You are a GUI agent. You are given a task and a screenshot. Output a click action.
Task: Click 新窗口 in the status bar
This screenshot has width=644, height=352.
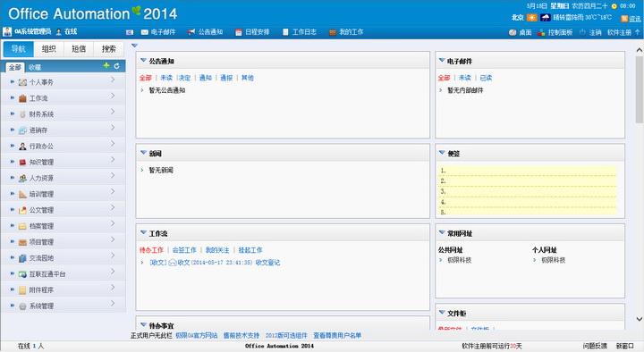pyautogui.click(x=624, y=347)
